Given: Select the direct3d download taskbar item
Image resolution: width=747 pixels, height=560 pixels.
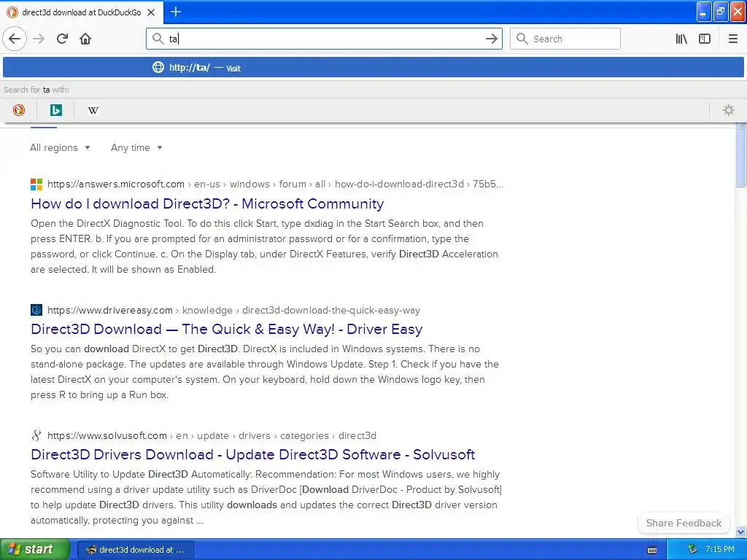Looking at the screenshot, I should point(135,550).
